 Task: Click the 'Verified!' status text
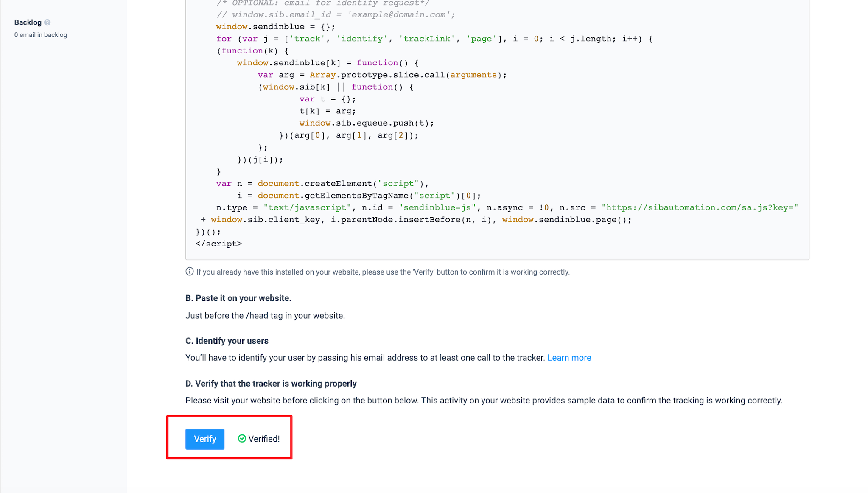[x=264, y=439]
